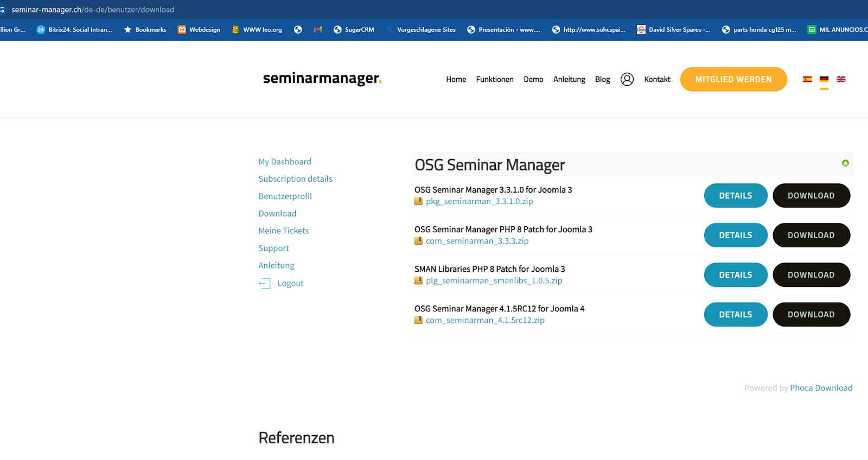868x460 pixels.
Task: Switch site language to English flag
Action: tap(841, 79)
